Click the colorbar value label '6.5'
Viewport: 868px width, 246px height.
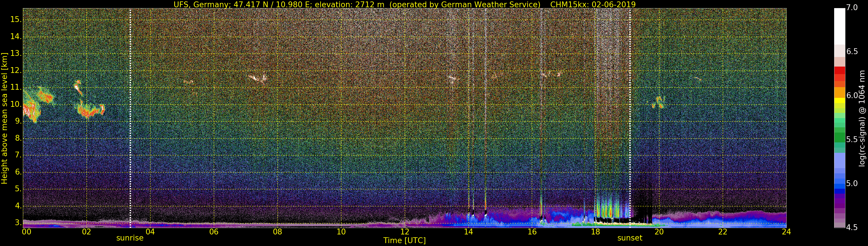(852, 51)
